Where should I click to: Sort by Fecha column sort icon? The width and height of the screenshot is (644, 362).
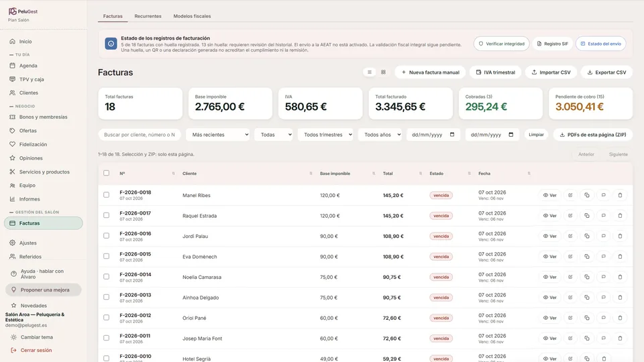529,174
